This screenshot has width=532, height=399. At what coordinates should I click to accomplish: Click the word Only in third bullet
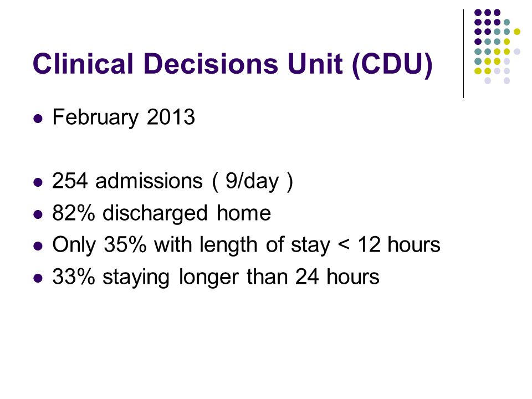click(74, 245)
